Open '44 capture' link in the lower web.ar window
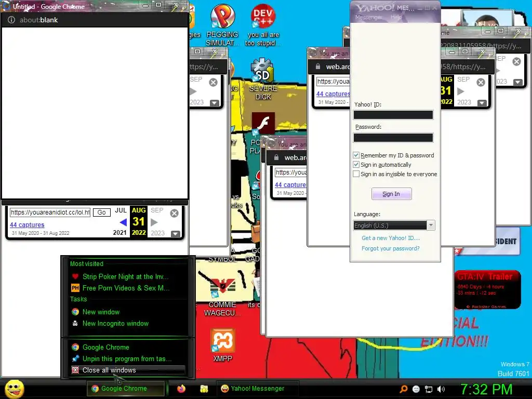The height and width of the screenshot is (399, 532). pyautogui.click(x=290, y=184)
